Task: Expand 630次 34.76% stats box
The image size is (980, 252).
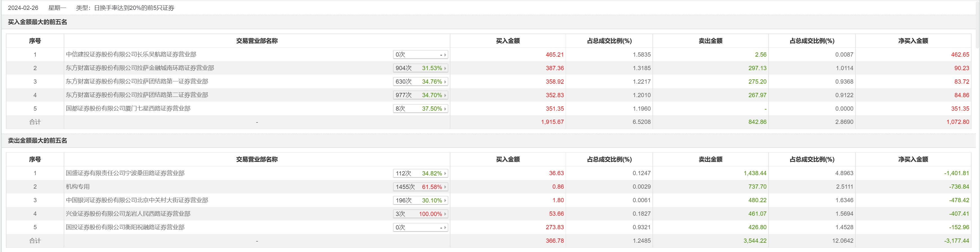Action: click(x=420, y=82)
